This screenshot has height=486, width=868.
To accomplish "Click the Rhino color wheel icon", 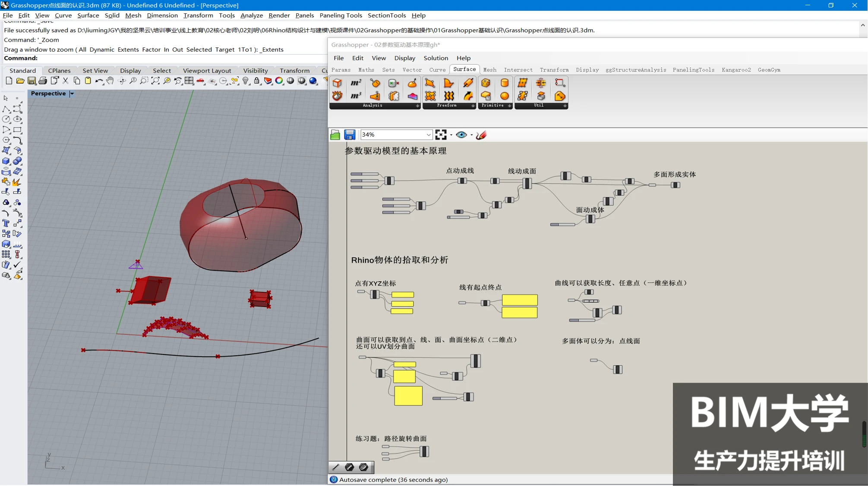I will click(x=279, y=81).
